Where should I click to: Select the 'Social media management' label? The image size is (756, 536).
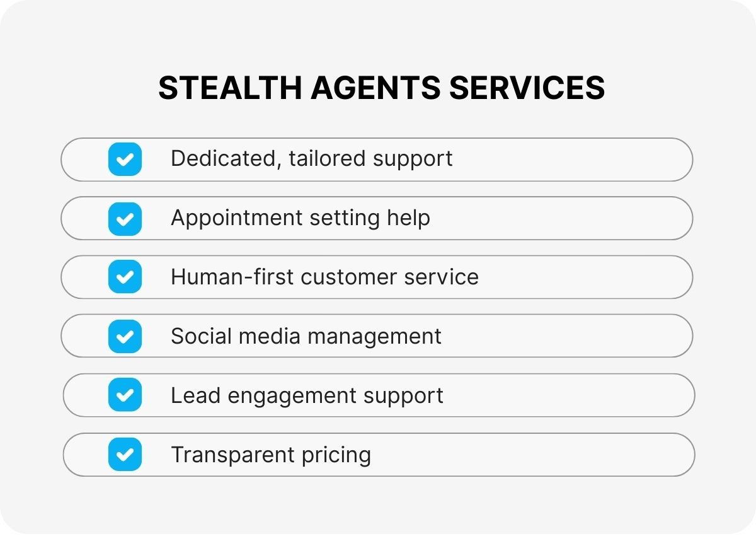[x=306, y=336]
